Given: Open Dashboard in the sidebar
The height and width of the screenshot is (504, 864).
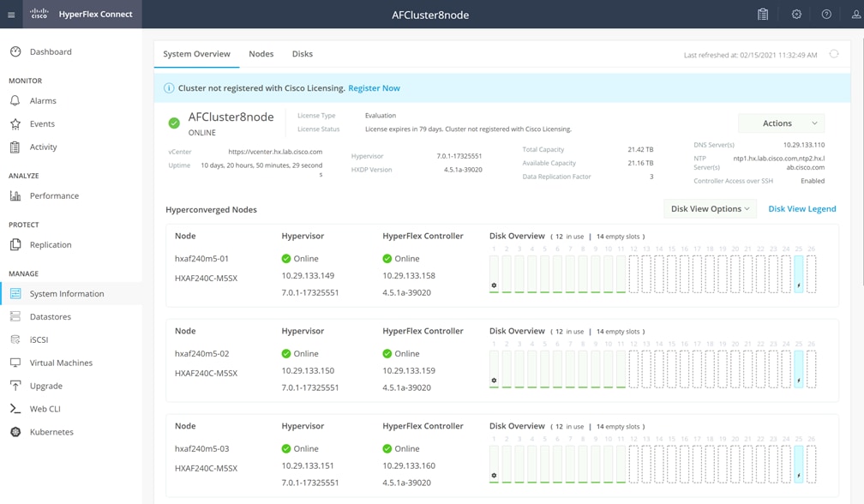Looking at the screenshot, I should [x=51, y=51].
